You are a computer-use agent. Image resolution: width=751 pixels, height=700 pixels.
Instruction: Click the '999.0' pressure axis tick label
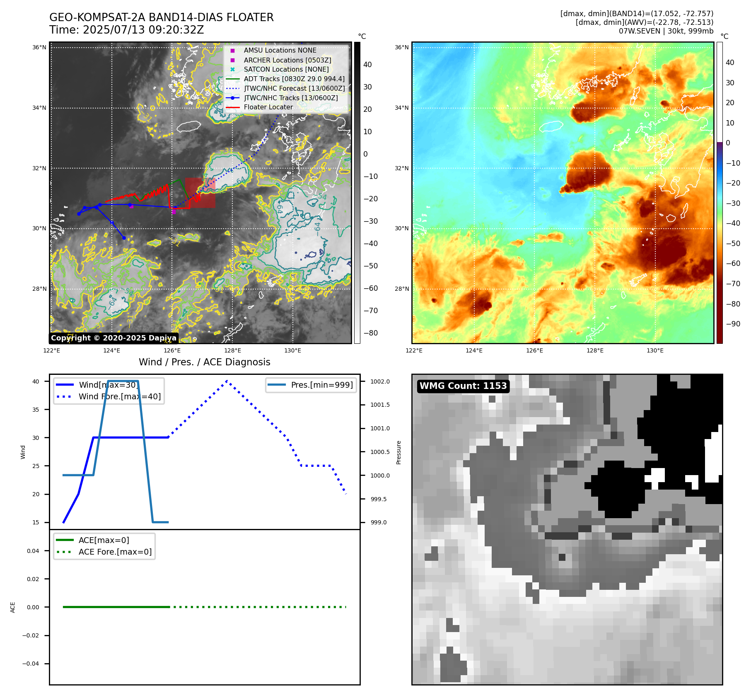[379, 522]
